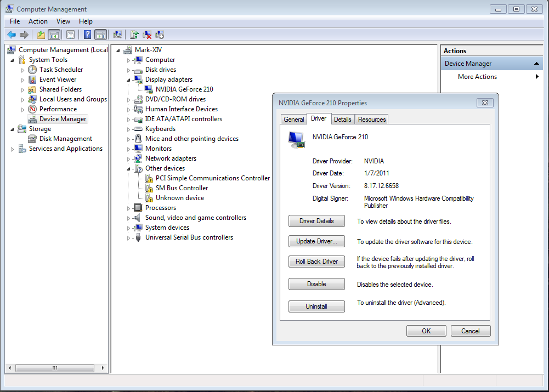Click the Driver Details button
This screenshot has width=549, height=392.
pyautogui.click(x=316, y=221)
